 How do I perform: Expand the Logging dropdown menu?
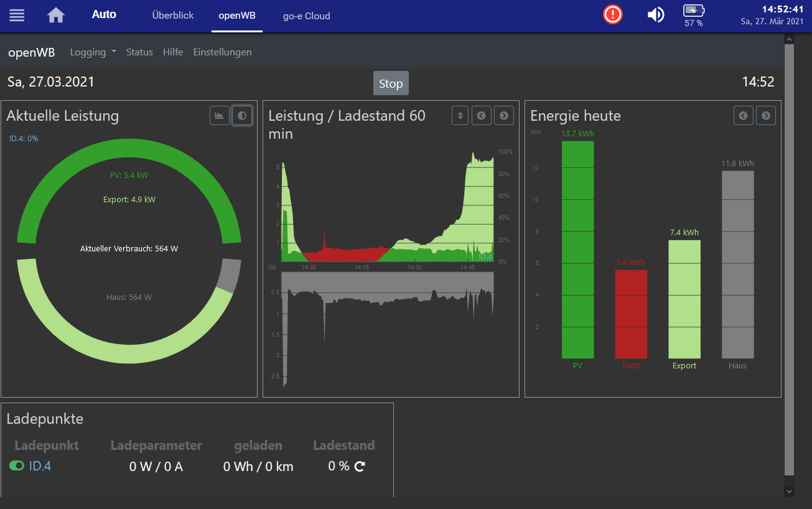tap(93, 52)
